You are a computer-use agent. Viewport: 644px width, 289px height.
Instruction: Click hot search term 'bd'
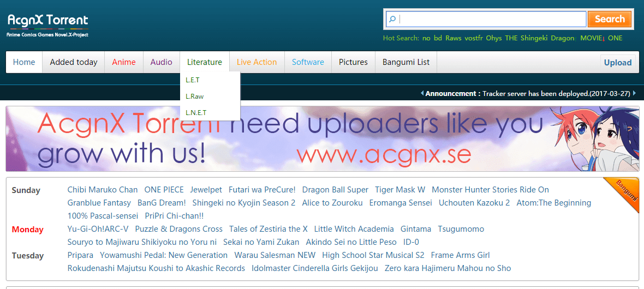(x=438, y=38)
